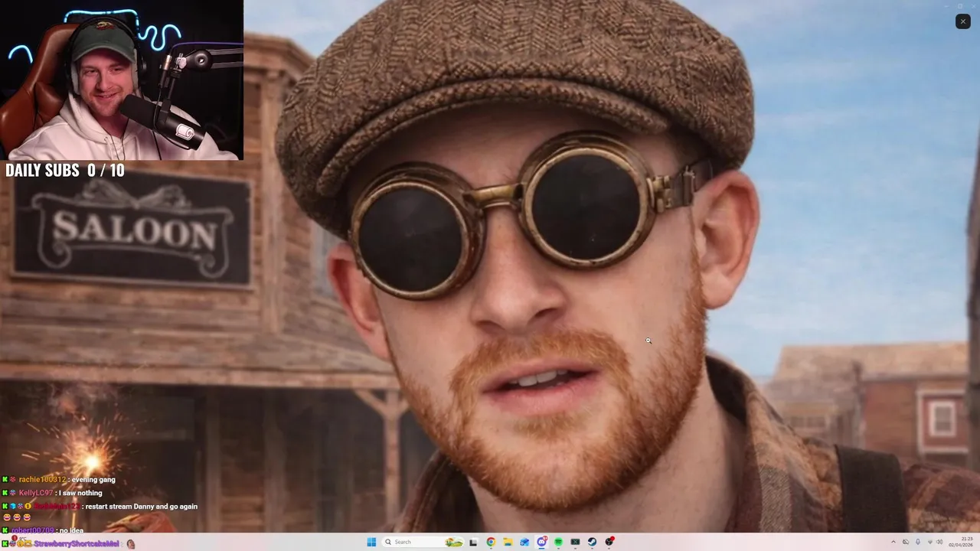Expand the hidden system tray icons

(893, 542)
